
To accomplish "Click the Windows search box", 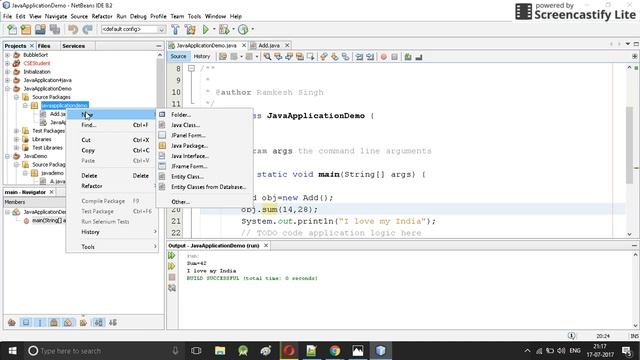I will (102, 351).
